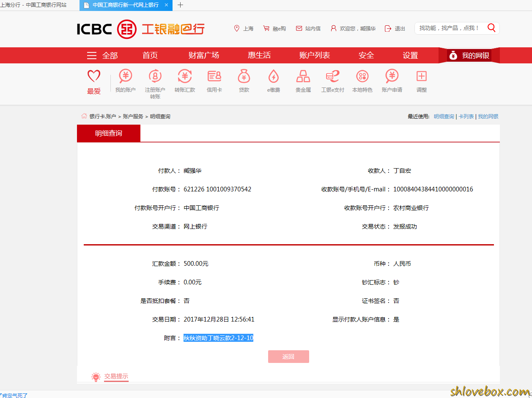
Task: Click payer account 621226 1001009370542
Action: 217,189
